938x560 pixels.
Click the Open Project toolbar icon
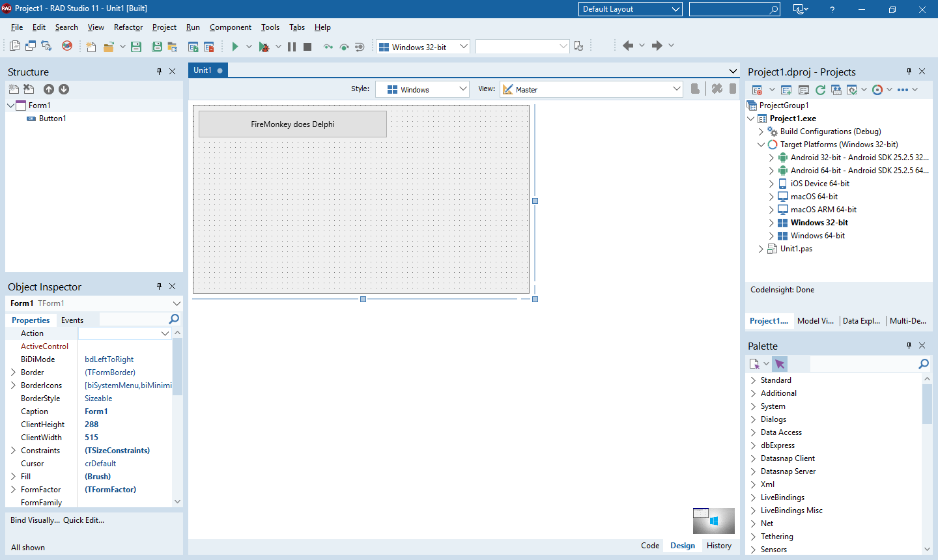pos(173,46)
